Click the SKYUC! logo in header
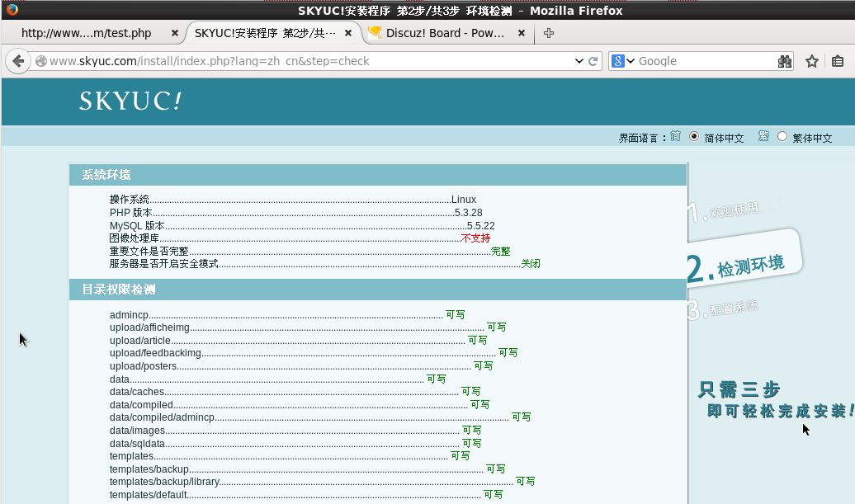Image resolution: width=855 pixels, height=504 pixels. pos(130,101)
